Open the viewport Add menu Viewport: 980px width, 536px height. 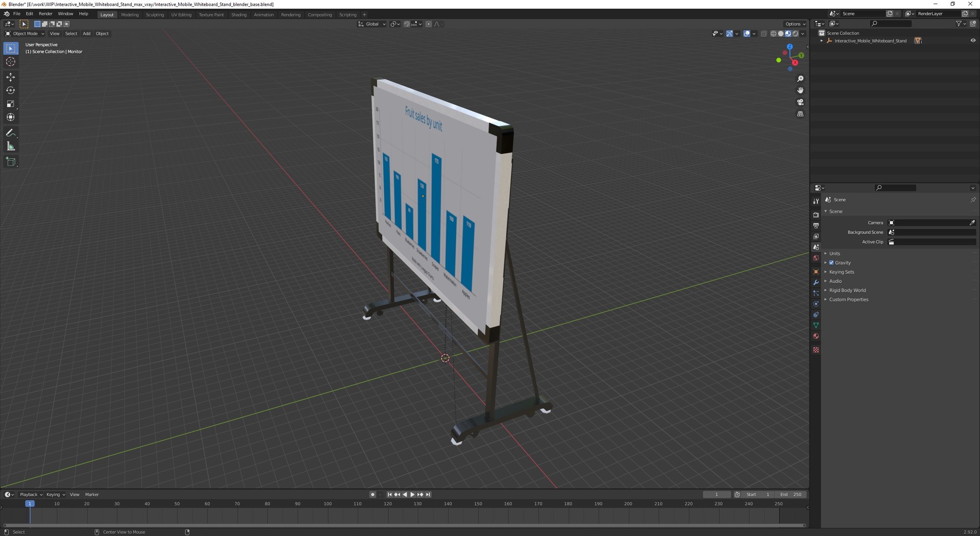(87, 34)
